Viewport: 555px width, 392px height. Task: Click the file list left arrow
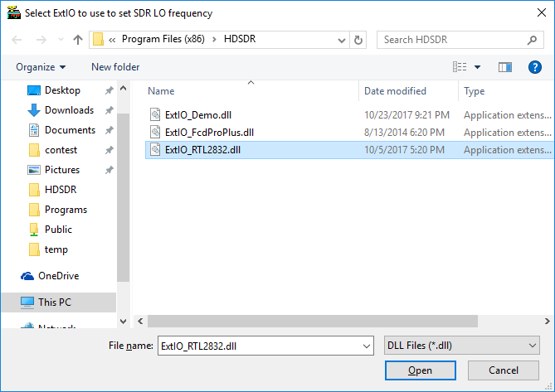[x=140, y=322]
